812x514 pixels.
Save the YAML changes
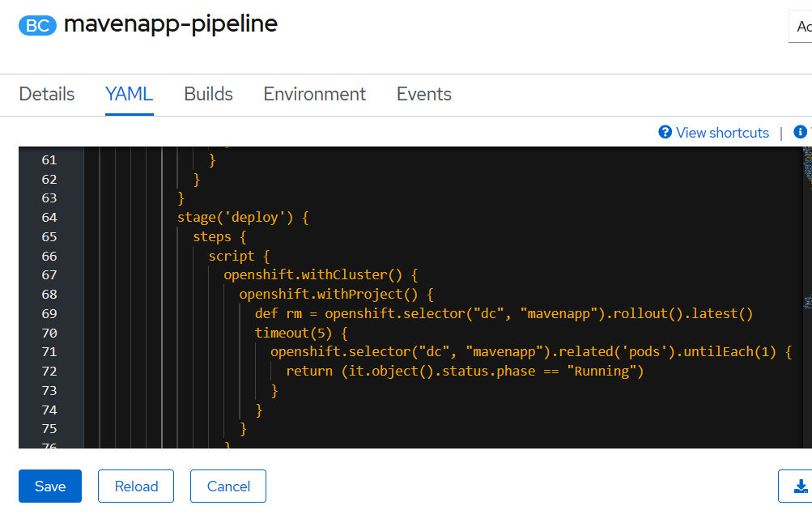tap(50, 486)
